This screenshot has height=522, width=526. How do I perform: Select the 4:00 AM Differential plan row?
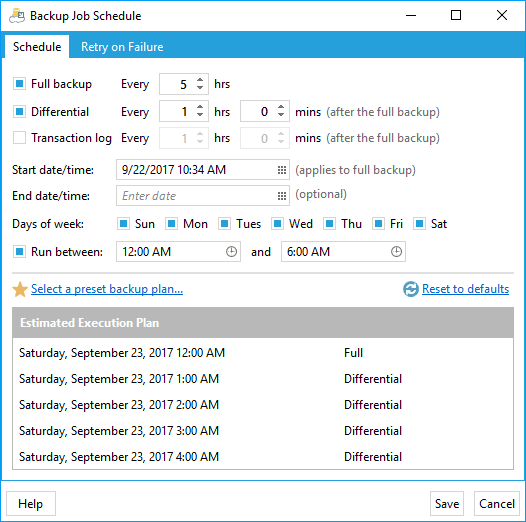click(263, 457)
